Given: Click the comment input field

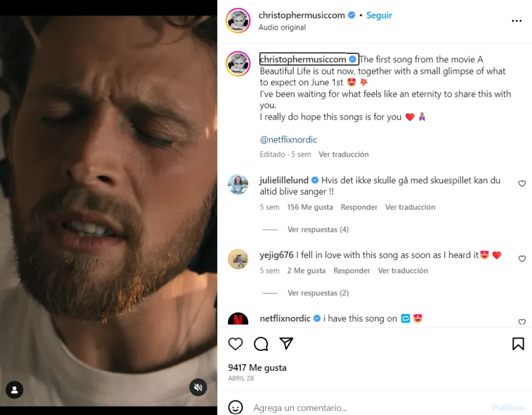Looking at the screenshot, I should pos(364,408).
